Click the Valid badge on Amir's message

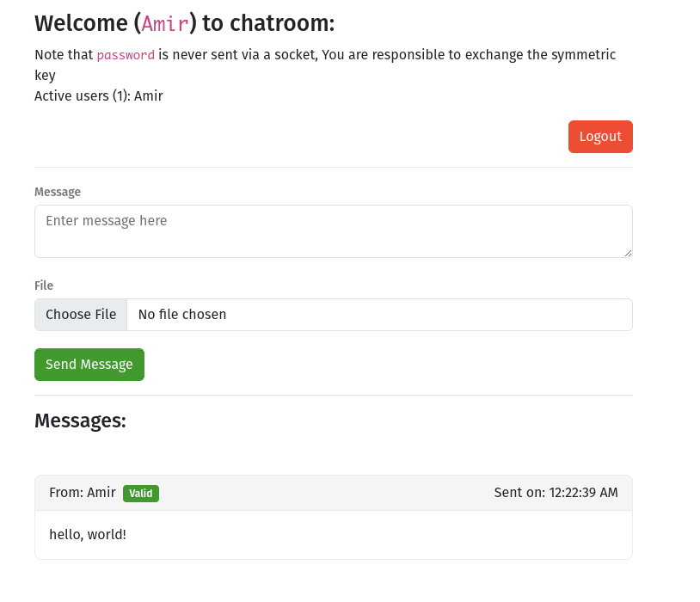[141, 494]
